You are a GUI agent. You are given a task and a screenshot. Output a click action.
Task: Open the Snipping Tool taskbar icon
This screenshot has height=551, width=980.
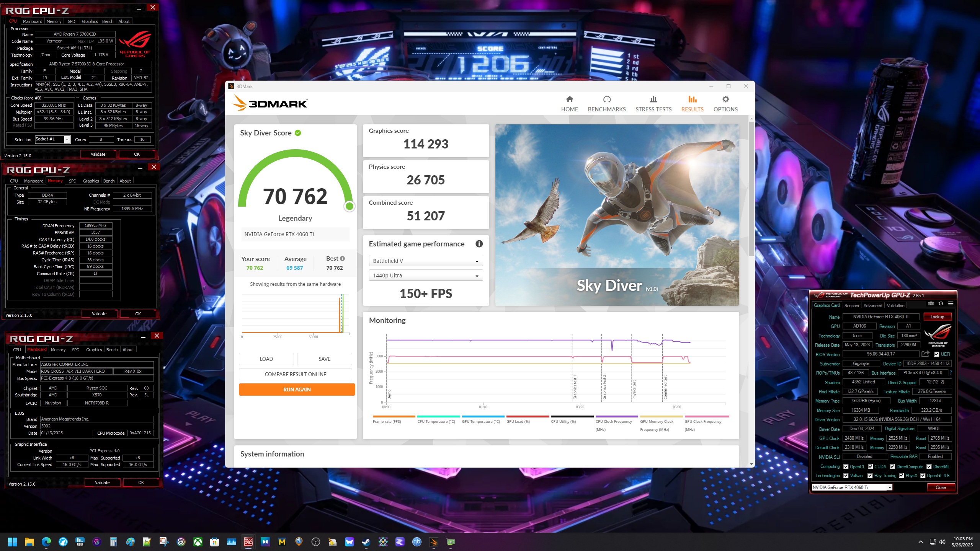[164, 542]
